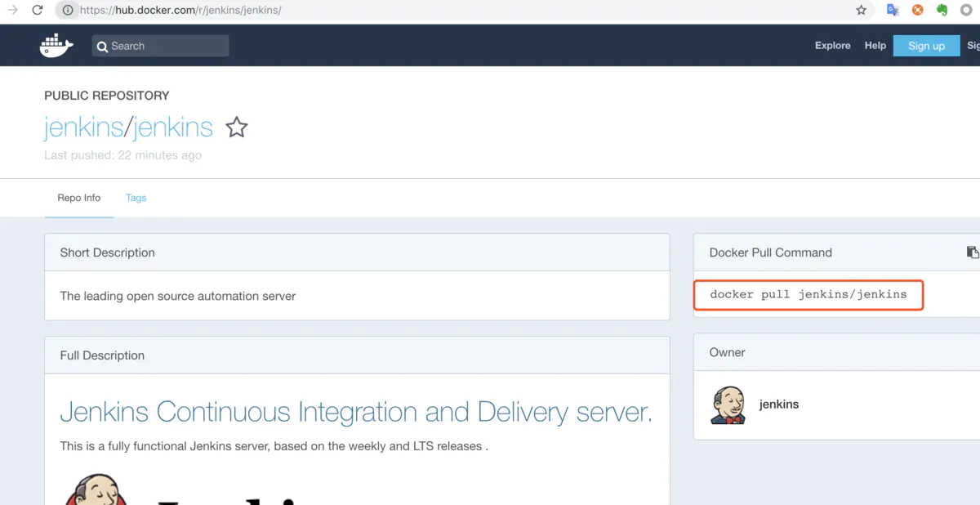Click the browser forward arrow

[x=12, y=11]
